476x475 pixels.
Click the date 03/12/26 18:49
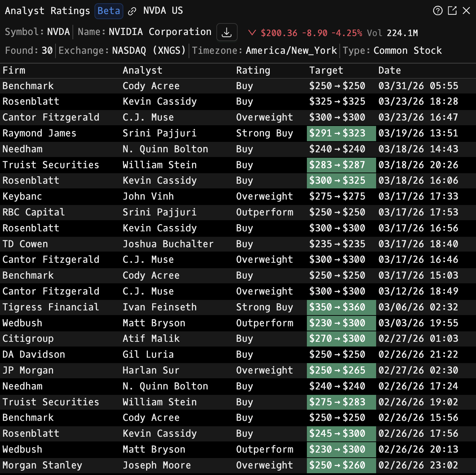point(418,291)
